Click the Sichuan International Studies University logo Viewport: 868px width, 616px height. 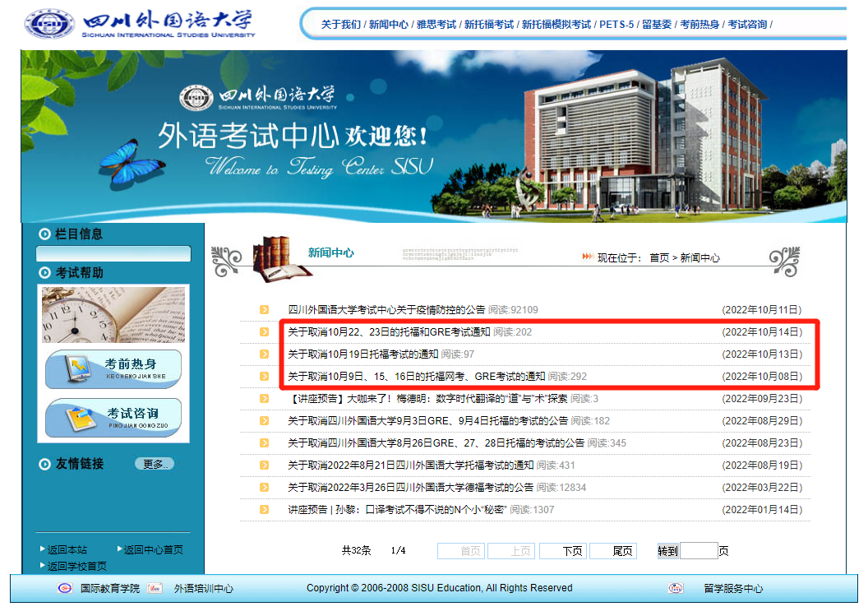pyautogui.click(x=140, y=23)
